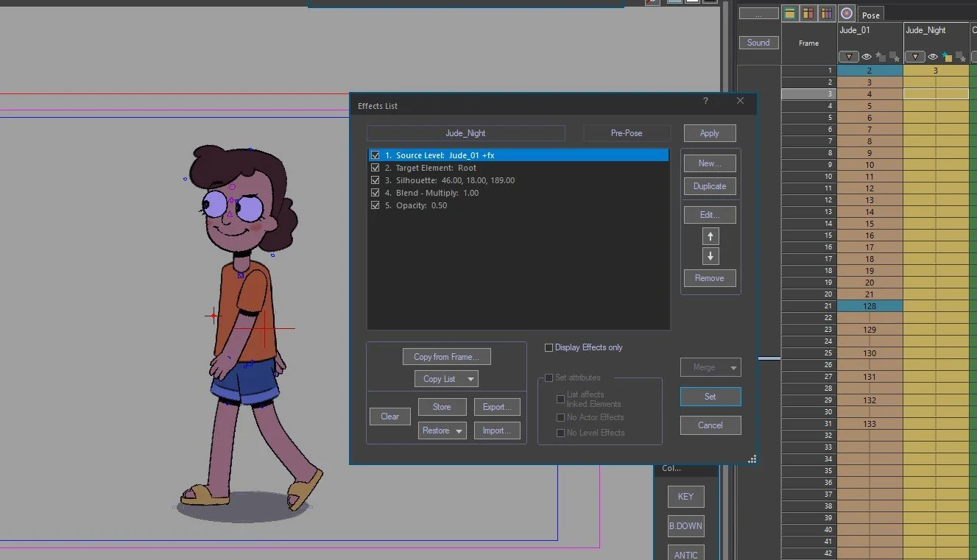
Task: Select effect row Blend - Multiply: 1.00
Action: [518, 193]
